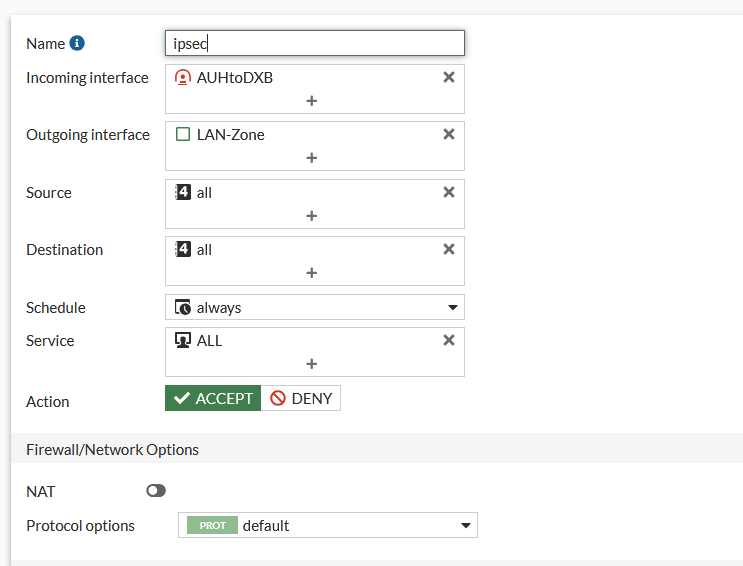Remove LAN-Zone from Outgoing interface

click(x=449, y=134)
